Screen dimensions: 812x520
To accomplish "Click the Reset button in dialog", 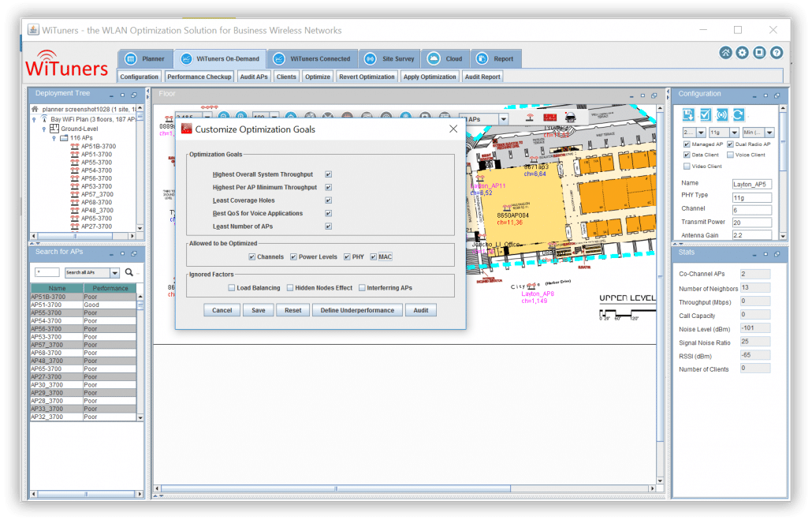I will (292, 310).
